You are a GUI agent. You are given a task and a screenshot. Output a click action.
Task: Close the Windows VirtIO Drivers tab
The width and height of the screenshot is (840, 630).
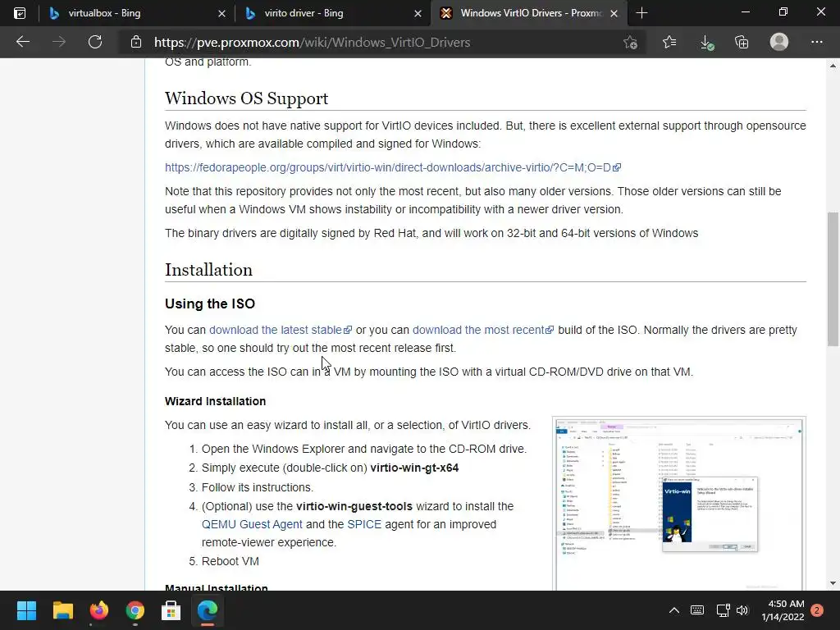click(x=614, y=13)
